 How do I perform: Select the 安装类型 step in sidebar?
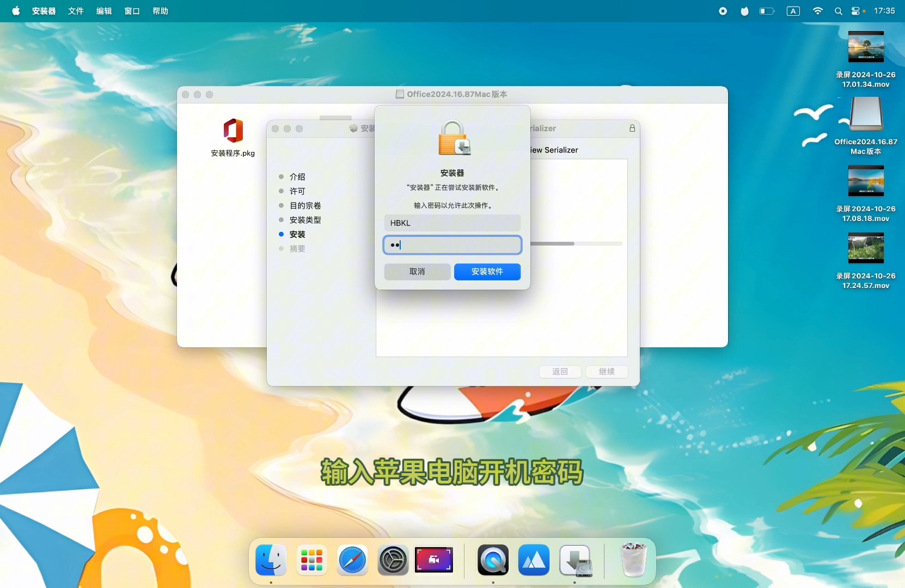tap(305, 220)
